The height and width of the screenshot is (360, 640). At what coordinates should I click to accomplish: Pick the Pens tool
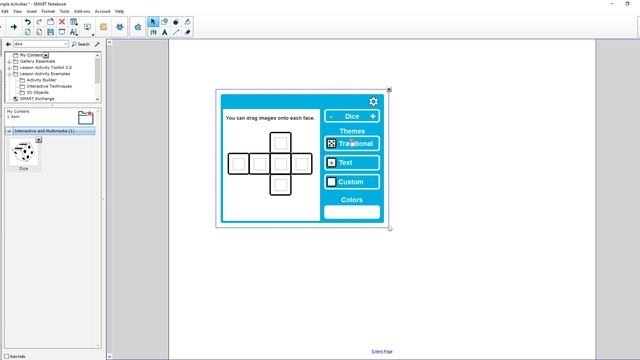click(187, 22)
